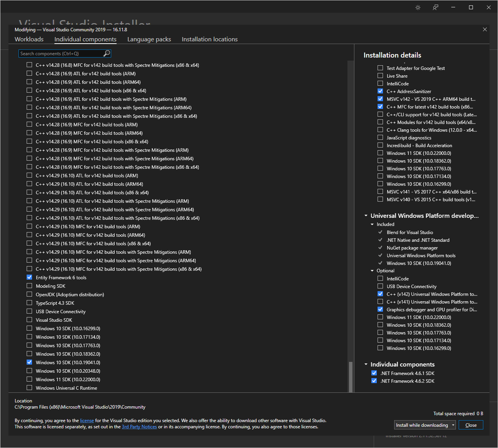Screen dimensions: 498x448
Task: Uncheck .NET Framework 4.6.2 SDK
Action: pos(374,381)
